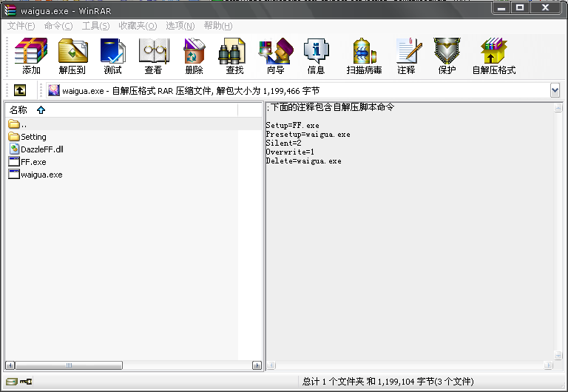568x392 pixels.
Task: Select the waigua.exe file name in list
Action: coord(41,175)
